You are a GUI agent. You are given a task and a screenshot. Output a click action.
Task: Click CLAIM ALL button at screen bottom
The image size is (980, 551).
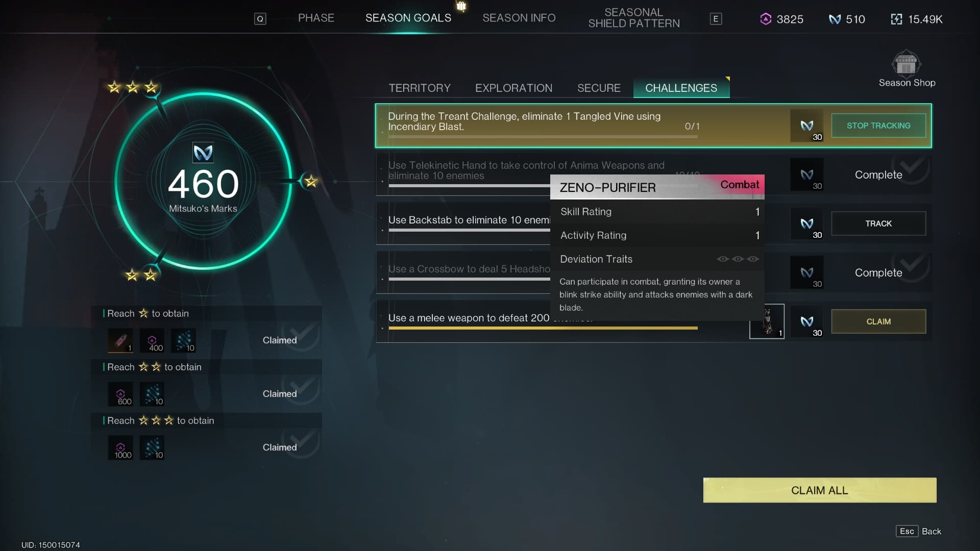820,490
